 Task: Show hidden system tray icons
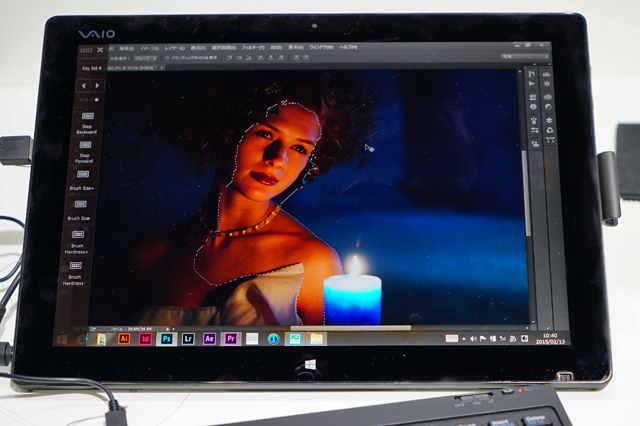point(464,339)
